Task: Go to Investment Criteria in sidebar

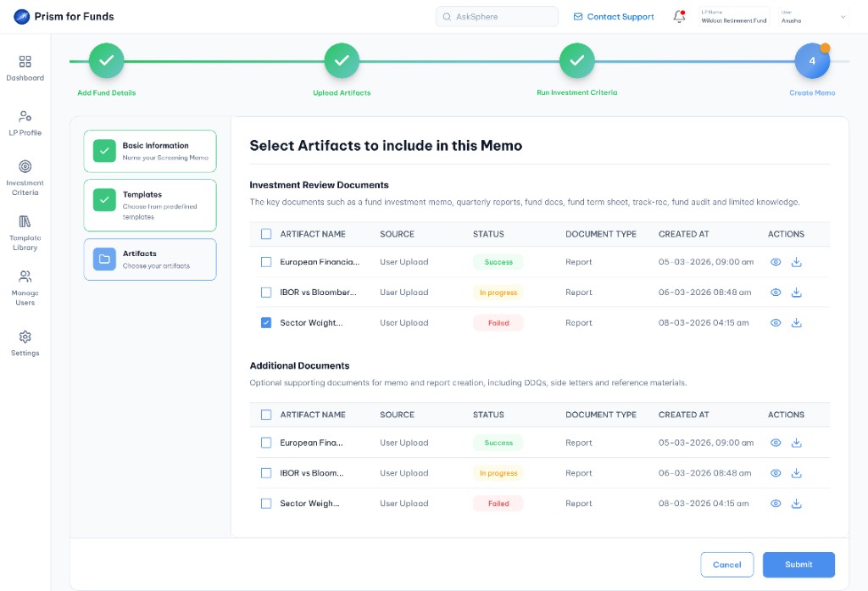Action: click(25, 166)
